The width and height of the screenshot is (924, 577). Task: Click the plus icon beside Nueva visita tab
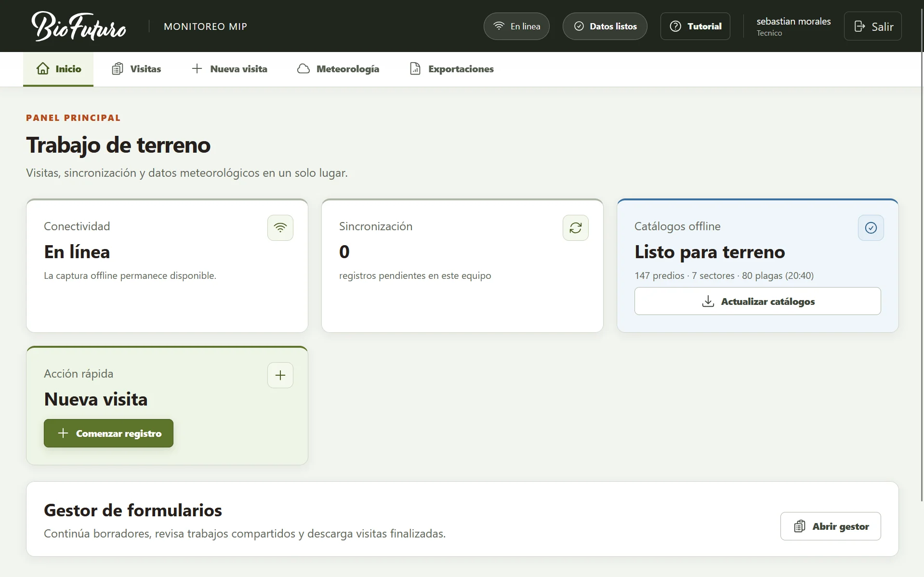pos(197,69)
